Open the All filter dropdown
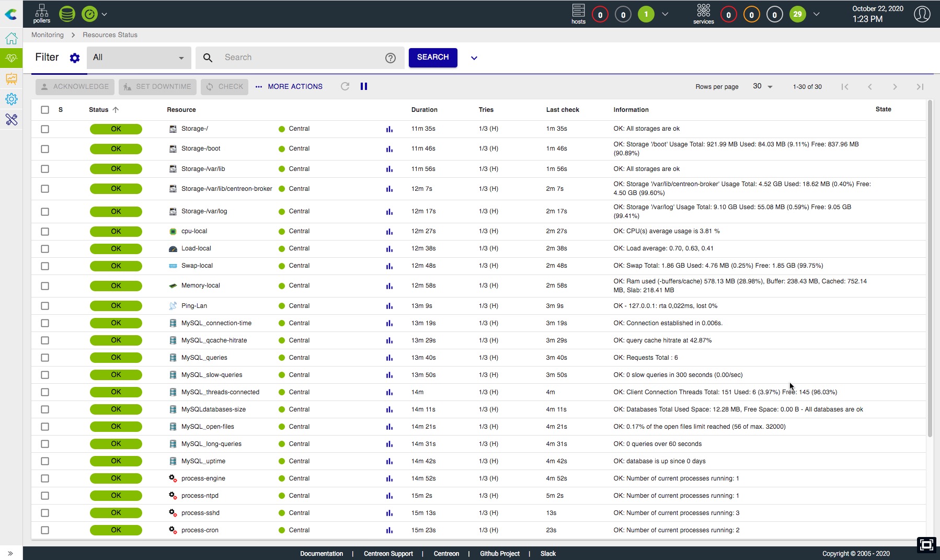Image resolution: width=940 pixels, height=560 pixels. (139, 58)
